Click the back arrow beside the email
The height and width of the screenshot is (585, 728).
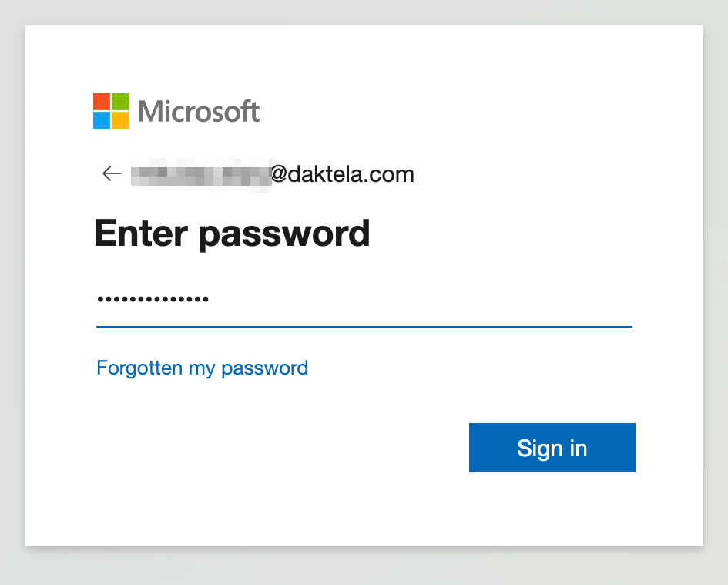[112, 174]
